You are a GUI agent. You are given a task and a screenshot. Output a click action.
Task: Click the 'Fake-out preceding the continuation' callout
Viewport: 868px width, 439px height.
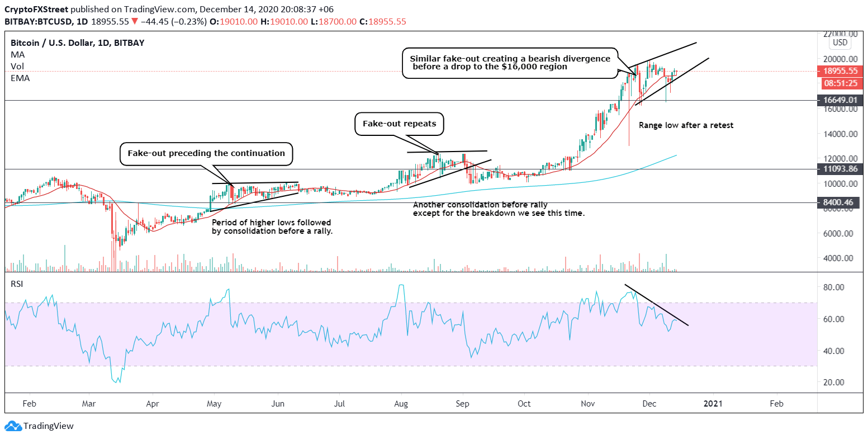click(x=206, y=153)
